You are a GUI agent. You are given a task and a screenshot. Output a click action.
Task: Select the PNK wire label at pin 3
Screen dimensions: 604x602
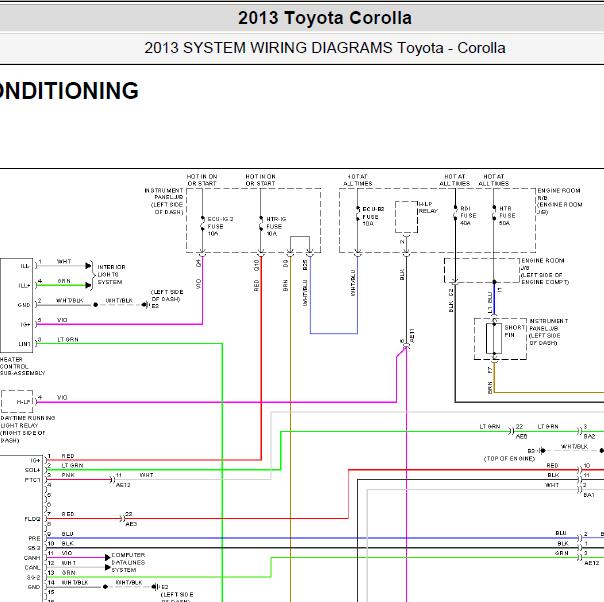[68, 475]
